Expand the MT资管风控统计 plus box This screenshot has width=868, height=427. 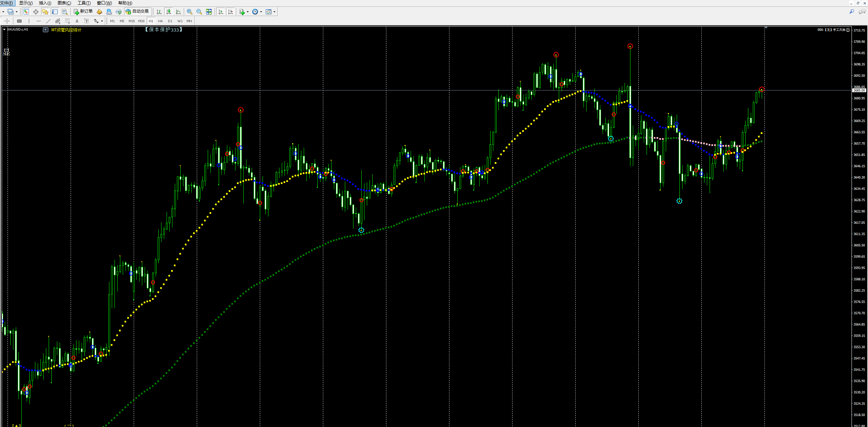point(46,30)
